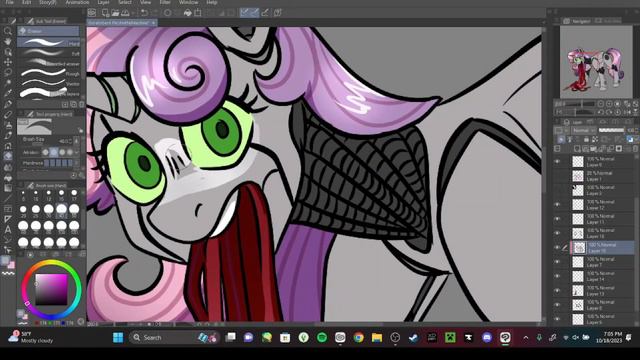The width and height of the screenshot is (640, 360).
Task: Toggle visibility of Layer 7
Action: point(557,262)
